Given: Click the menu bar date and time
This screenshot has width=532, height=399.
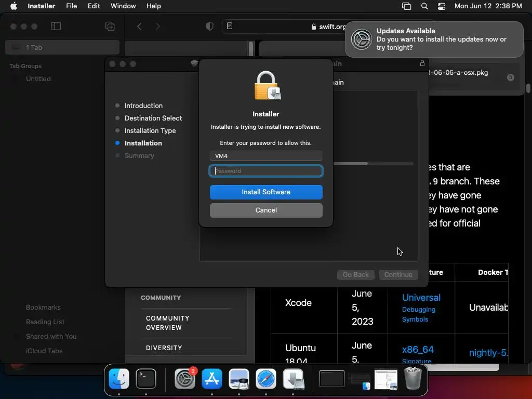Looking at the screenshot, I should pyautogui.click(x=488, y=6).
